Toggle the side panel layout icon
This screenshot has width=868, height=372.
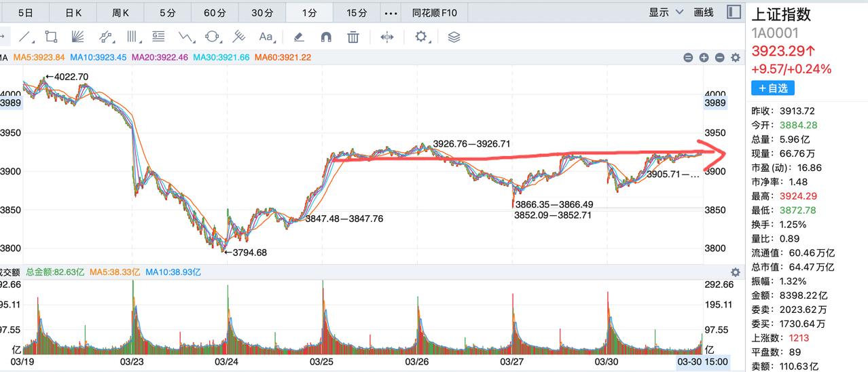click(734, 12)
